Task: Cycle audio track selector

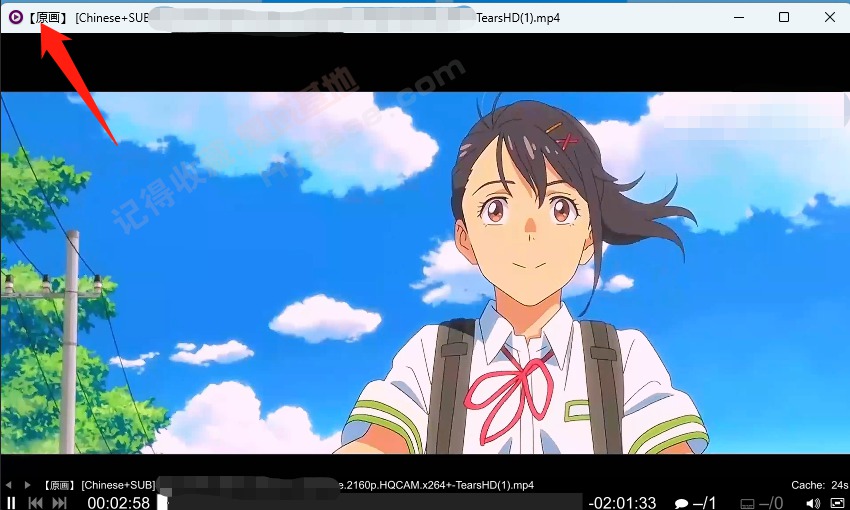Action: 695,503
